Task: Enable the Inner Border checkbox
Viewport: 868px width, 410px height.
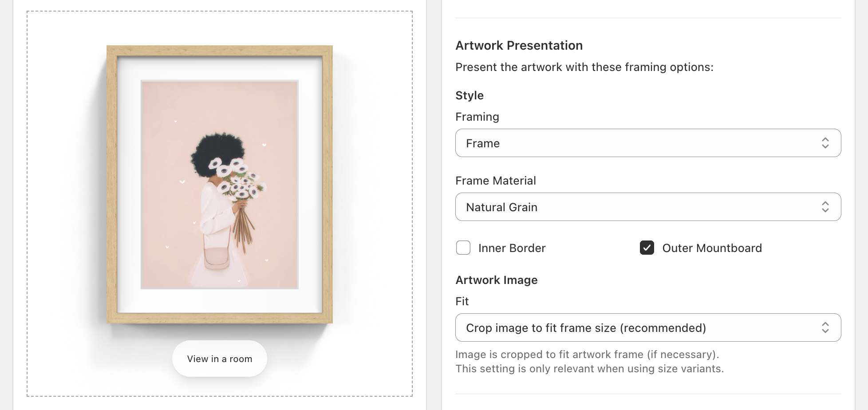Action: 463,248
